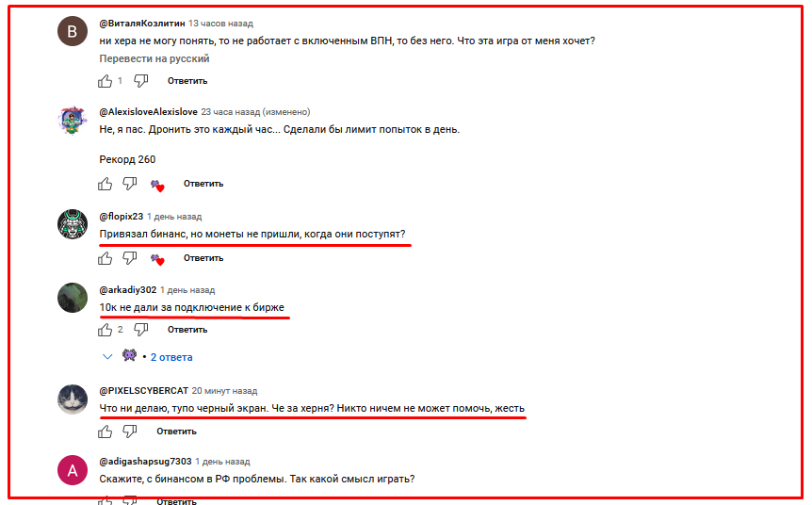Click creator heart on @flopix23 comment
The height and width of the screenshot is (505, 812).
tap(157, 258)
